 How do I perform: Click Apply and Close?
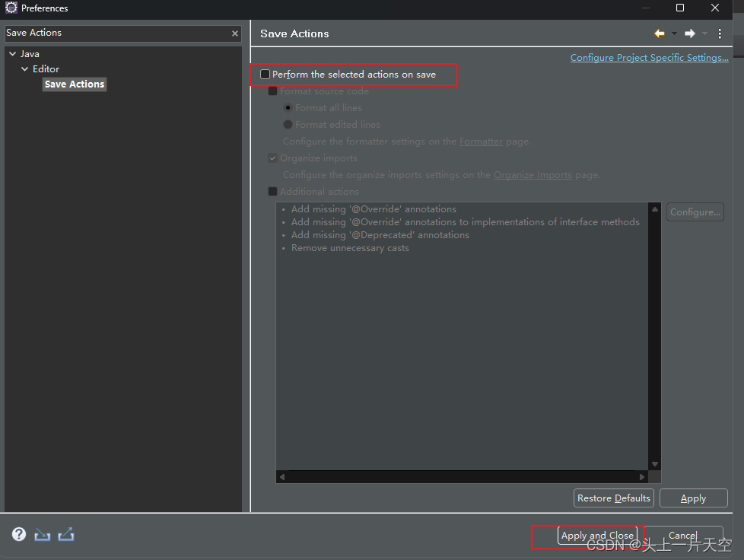pos(597,536)
